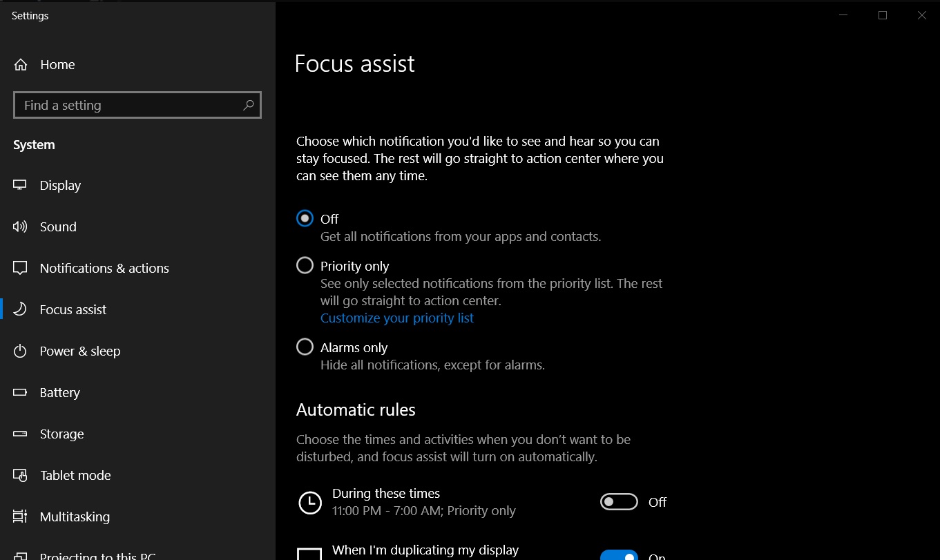940x560 pixels.
Task: Select the Priority only radio button
Action: (x=305, y=265)
